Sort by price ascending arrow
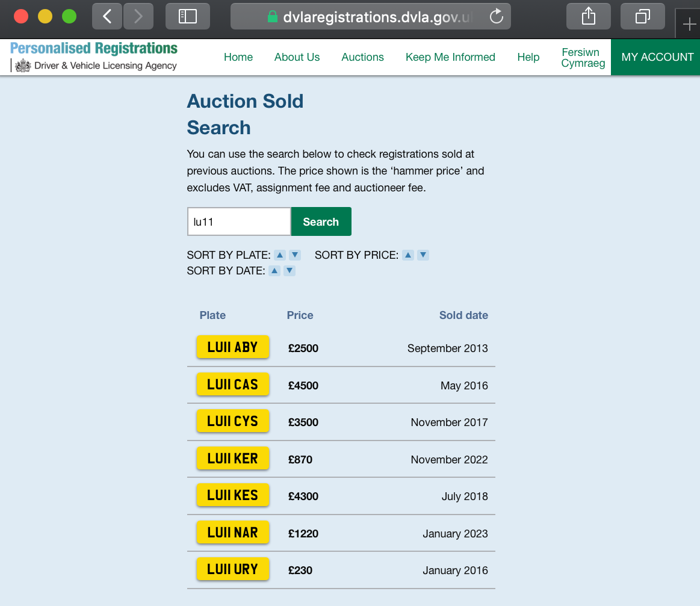This screenshot has height=606, width=700. [408, 255]
